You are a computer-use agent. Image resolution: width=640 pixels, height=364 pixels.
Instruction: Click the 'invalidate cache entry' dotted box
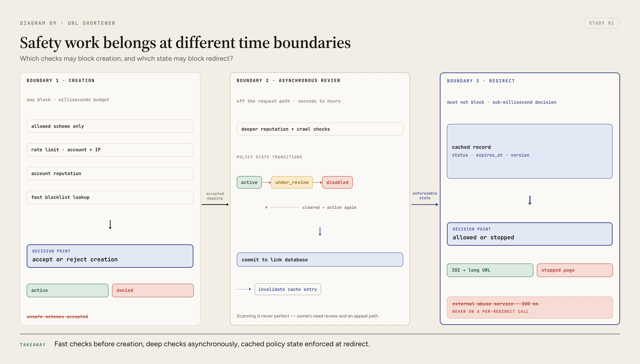tap(288, 289)
